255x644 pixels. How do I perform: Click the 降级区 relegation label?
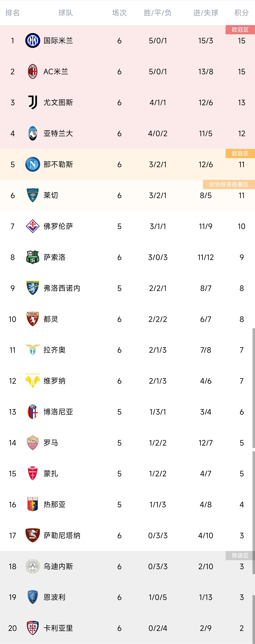click(x=240, y=556)
